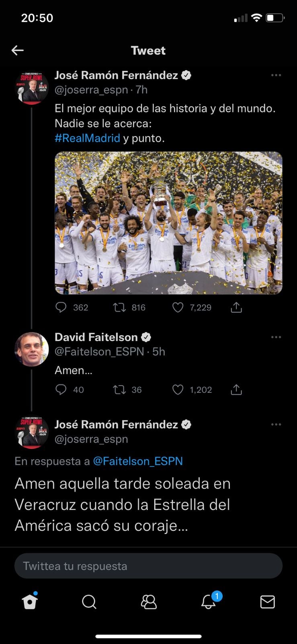Retweet José Ramón's Real Madrid tweet
This screenshot has height=644, width=297.
[x=119, y=308]
